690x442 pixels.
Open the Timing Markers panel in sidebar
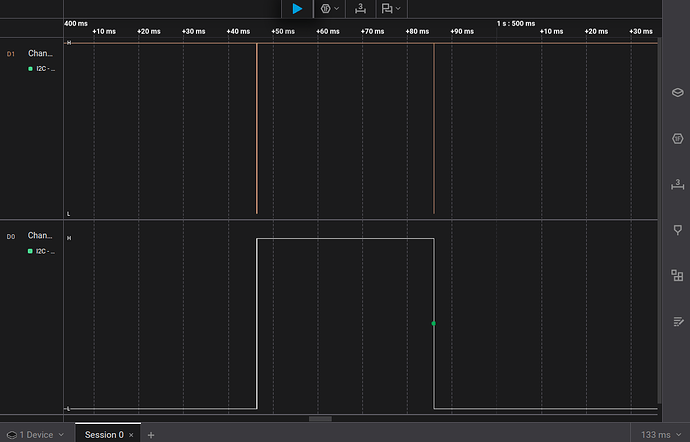[678, 230]
